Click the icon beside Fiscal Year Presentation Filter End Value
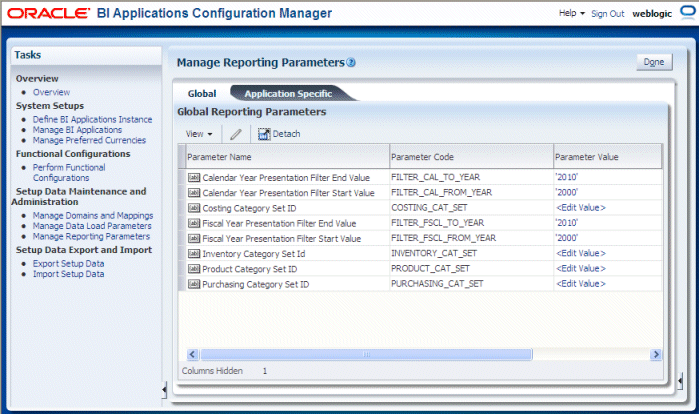This screenshot has height=414, width=699. pyautogui.click(x=194, y=223)
